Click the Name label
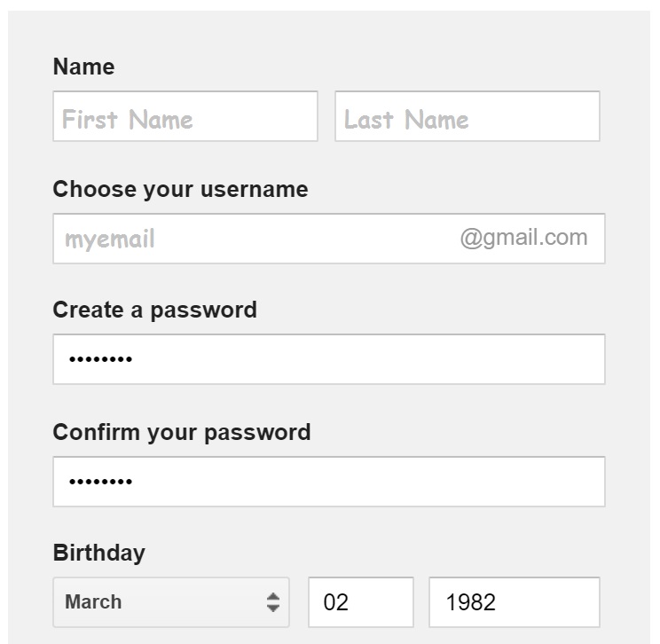This screenshot has width=660, height=644. tap(83, 67)
